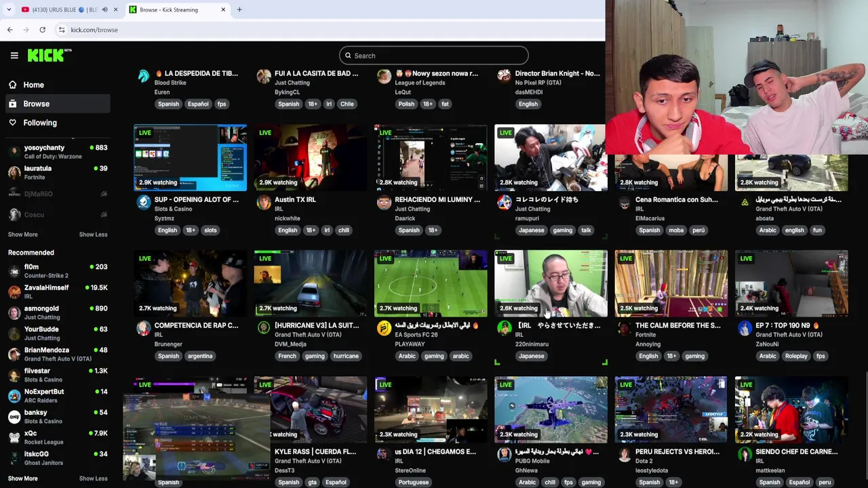Viewport: 868px width, 488px height.
Task: Click Show Less under Recommended list
Action: pyautogui.click(x=93, y=479)
